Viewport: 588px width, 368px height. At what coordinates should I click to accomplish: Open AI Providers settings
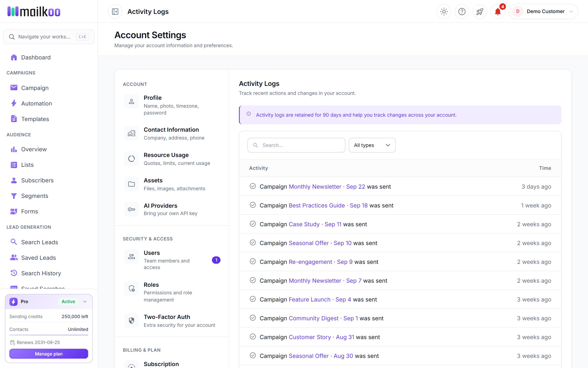coord(171,209)
